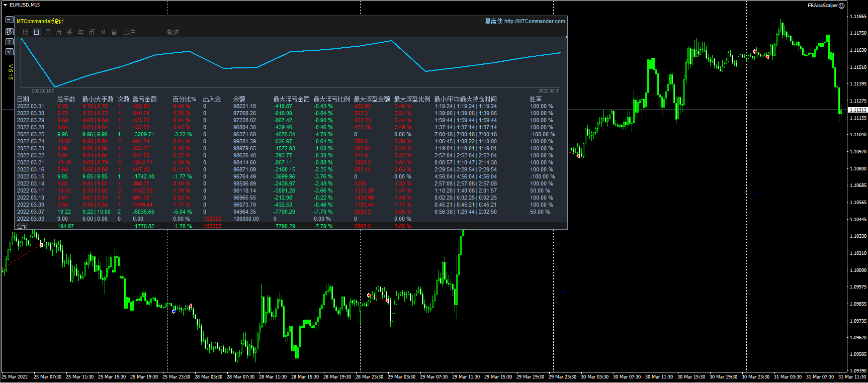
Task: Switch to the 周 weekly tab
Action: pos(48,32)
